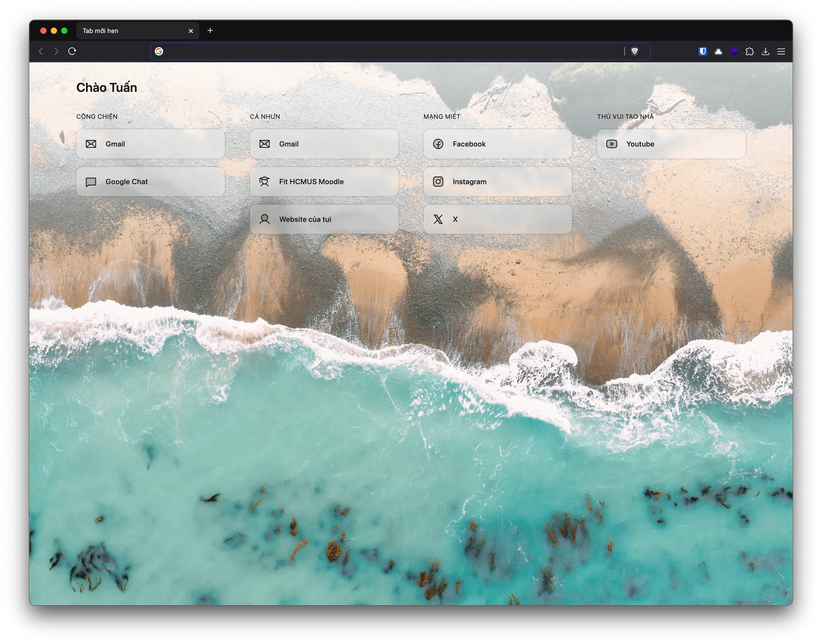Image resolution: width=822 pixels, height=644 pixels.
Task: Open the hamburger application menu
Action: 781,51
